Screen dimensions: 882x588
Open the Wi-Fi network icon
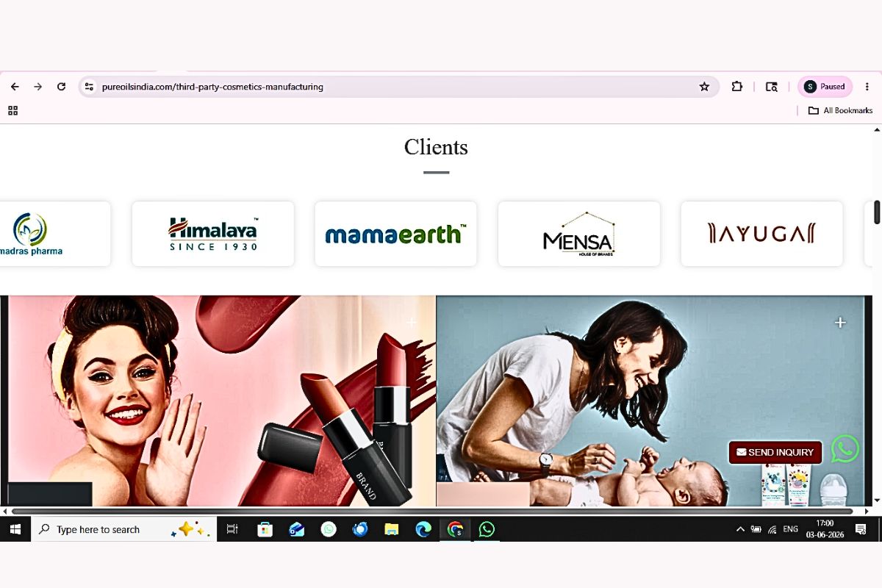click(772, 529)
